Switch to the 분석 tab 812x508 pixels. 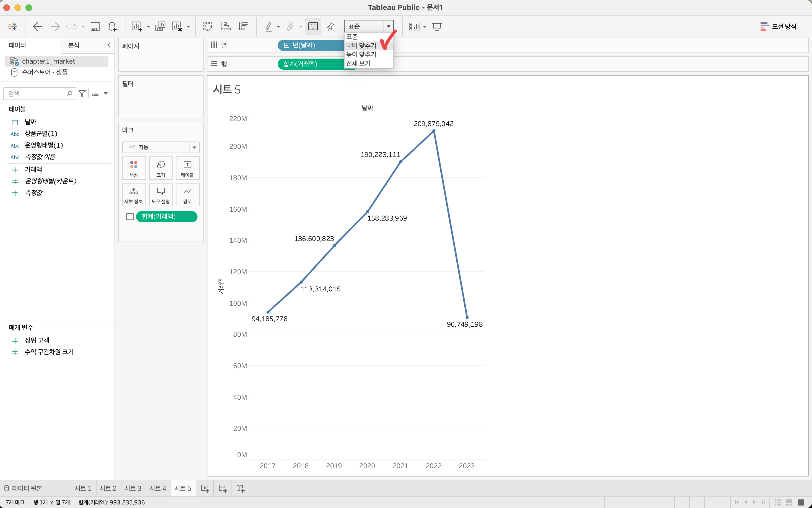click(74, 45)
